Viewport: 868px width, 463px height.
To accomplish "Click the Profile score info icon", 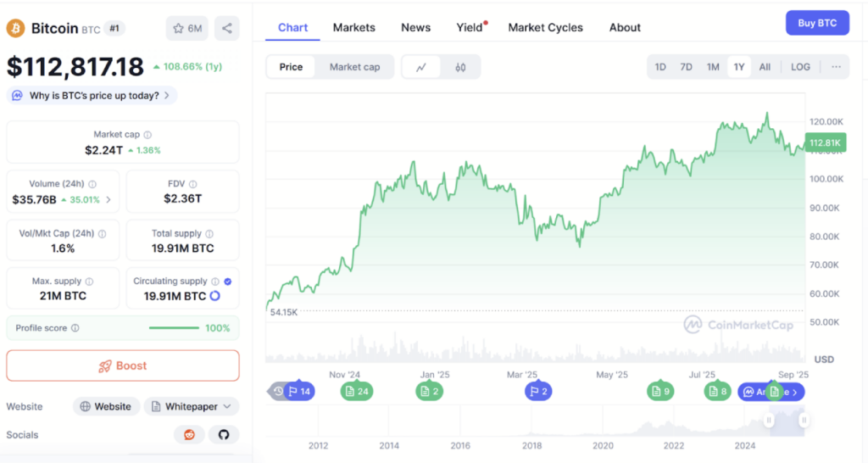I will (x=75, y=328).
